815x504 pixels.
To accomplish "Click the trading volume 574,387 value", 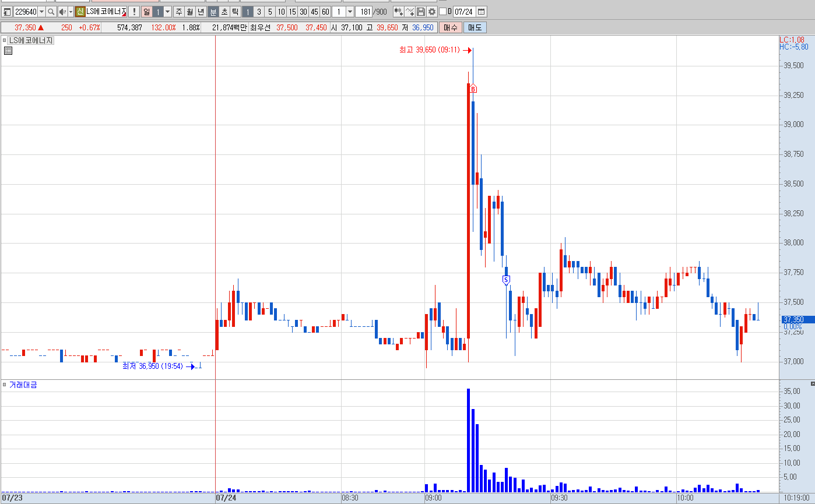I will click(129, 27).
